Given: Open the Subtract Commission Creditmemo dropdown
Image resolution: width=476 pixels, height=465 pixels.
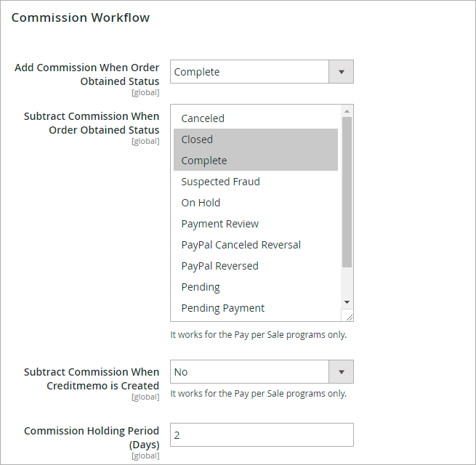Looking at the screenshot, I should [x=249, y=372].
